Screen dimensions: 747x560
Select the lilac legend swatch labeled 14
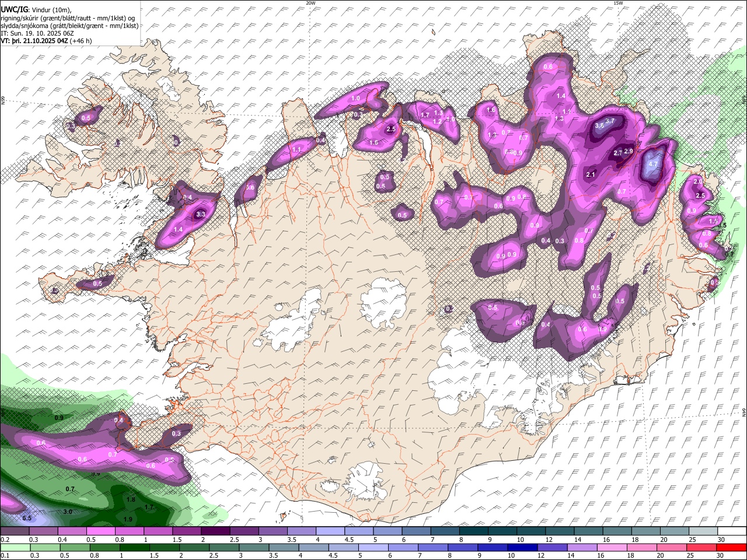582,548
